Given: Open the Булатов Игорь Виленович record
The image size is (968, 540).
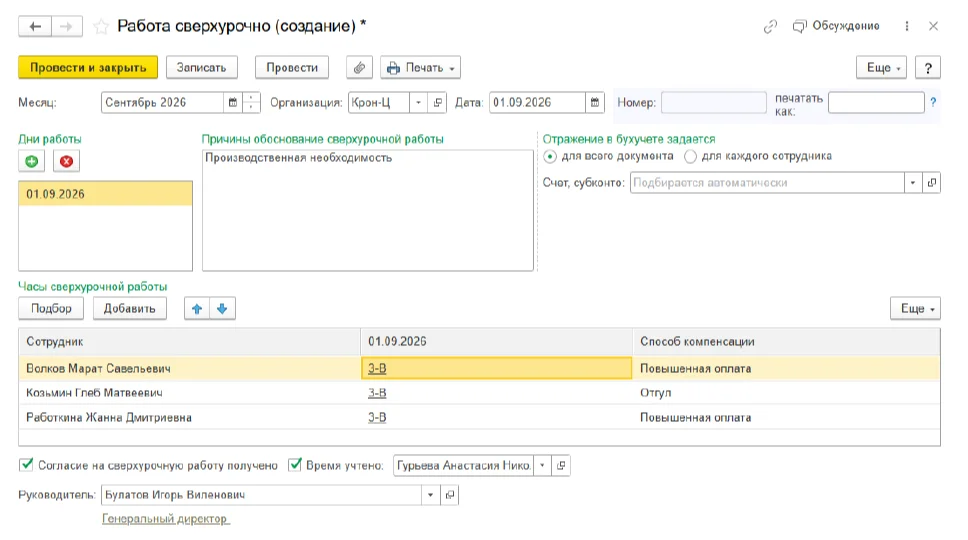Looking at the screenshot, I should point(449,495).
